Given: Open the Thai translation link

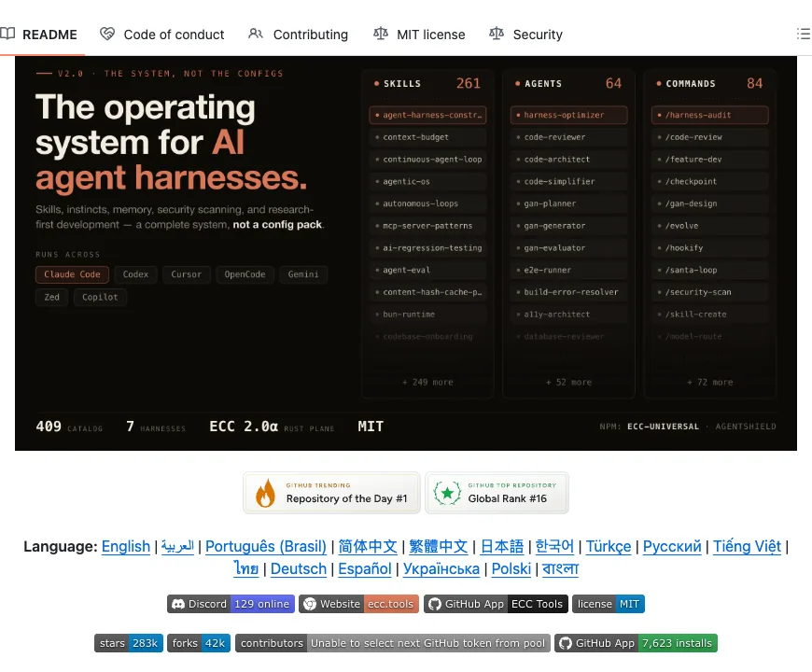Looking at the screenshot, I should pos(246,568).
